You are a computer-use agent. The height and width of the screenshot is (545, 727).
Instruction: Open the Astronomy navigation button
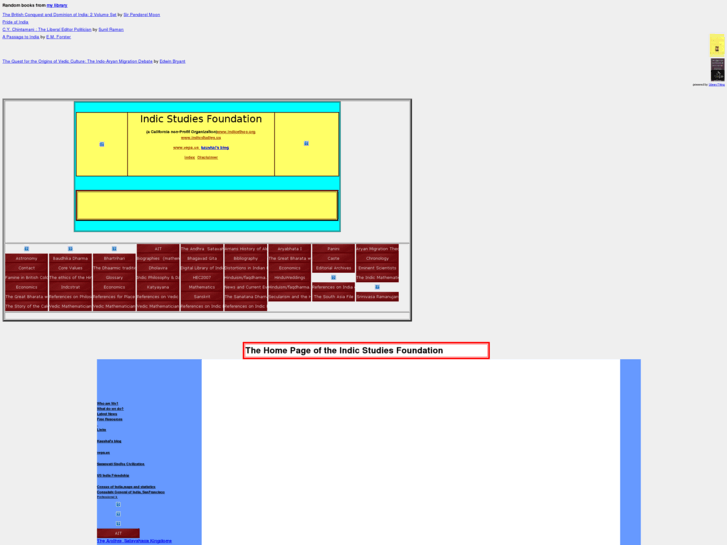pyautogui.click(x=26, y=258)
